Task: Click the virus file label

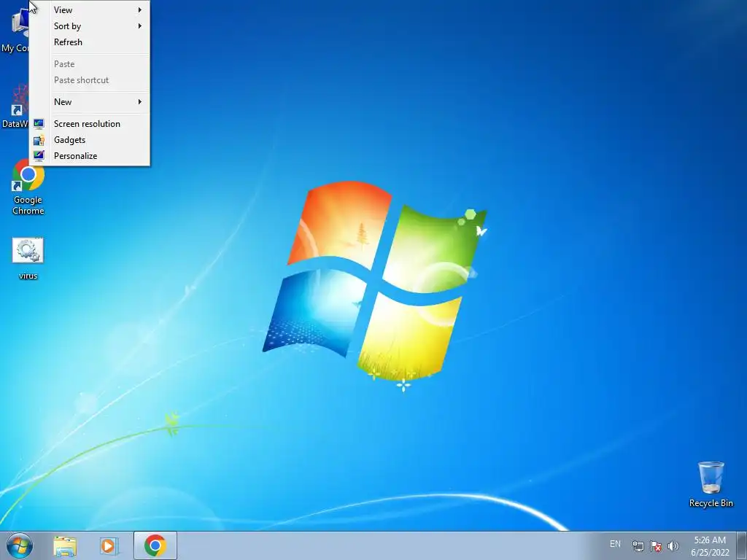Action: pos(28,276)
